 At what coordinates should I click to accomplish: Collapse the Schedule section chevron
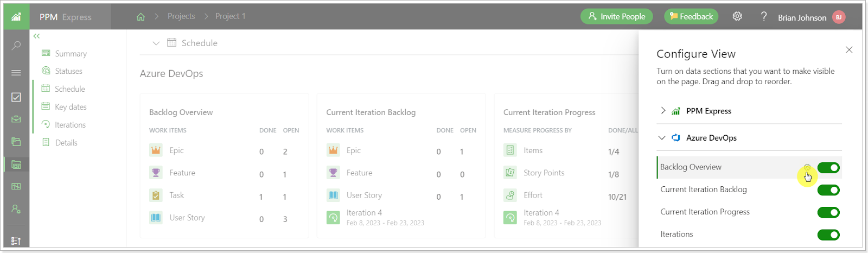tap(156, 43)
